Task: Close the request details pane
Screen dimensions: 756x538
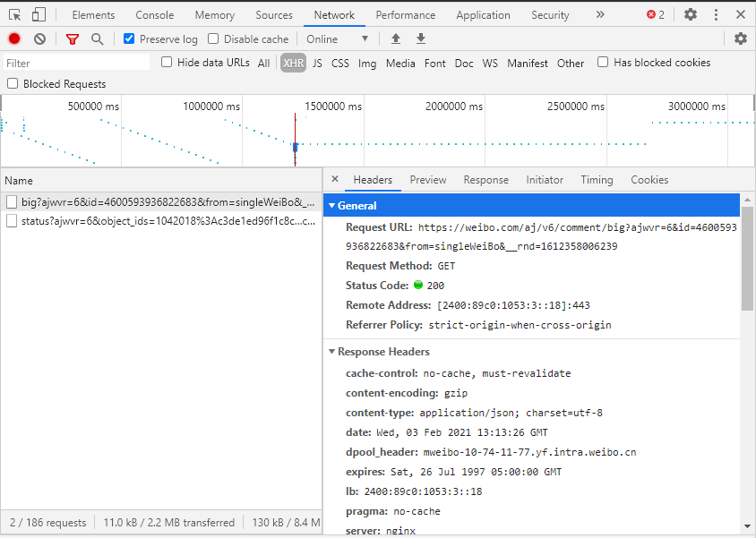Action: click(x=335, y=179)
